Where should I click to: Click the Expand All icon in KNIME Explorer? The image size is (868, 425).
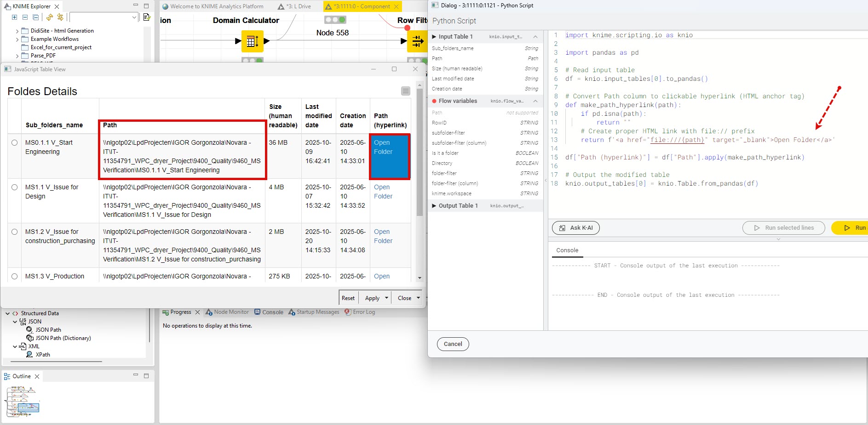[x=15, y=17]
